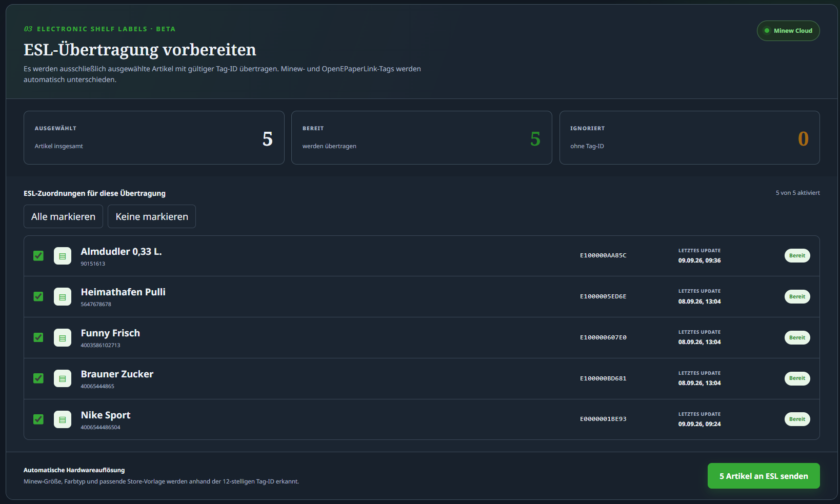Click the article name Funny Frisch
Viewport: 840px width, 504px height.
[x=110, y=333]
